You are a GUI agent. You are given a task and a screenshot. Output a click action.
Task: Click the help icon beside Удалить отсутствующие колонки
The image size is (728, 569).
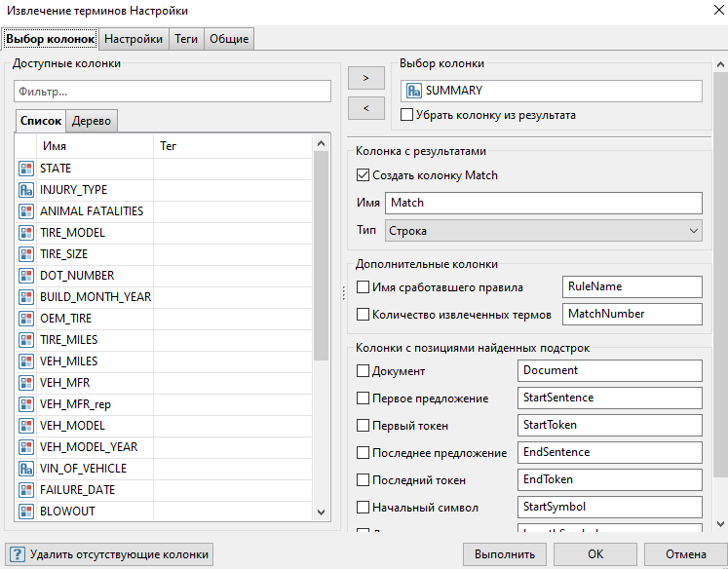[x=16, y=554]
